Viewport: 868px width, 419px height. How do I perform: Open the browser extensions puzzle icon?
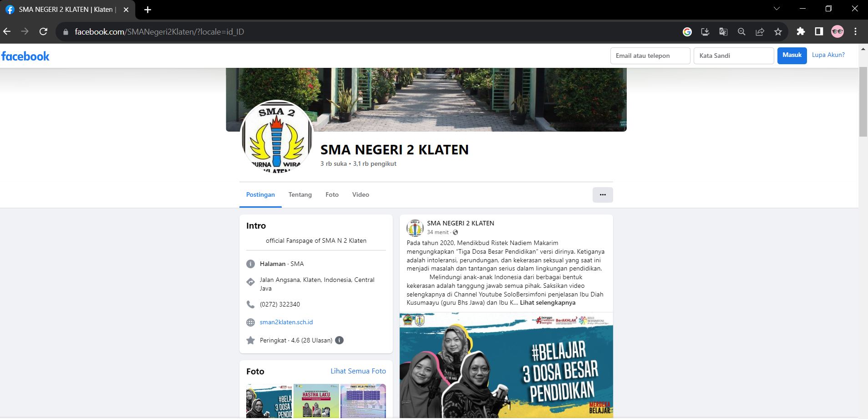801,31
